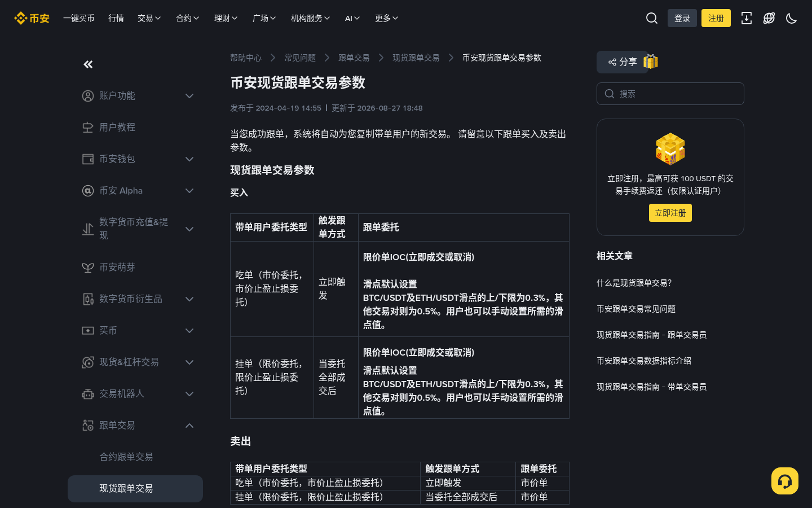
Task: Open the 更多 dropdown menu
Action: point(387,18)
